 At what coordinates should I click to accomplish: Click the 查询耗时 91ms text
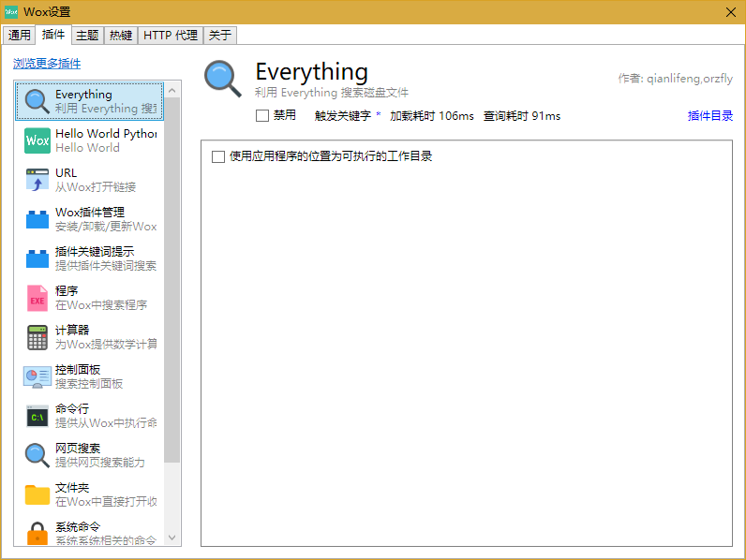[522, 116]
